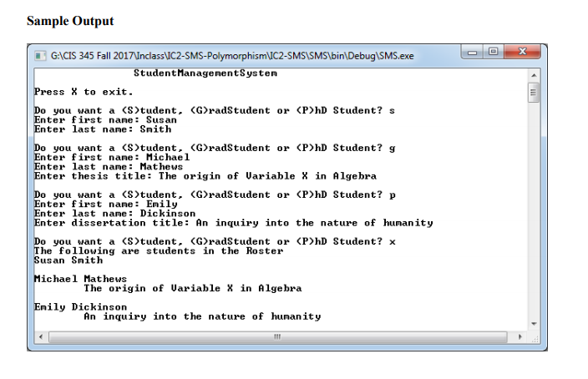Click the student prompt line answered with 'p'
This screenshot has height=379, width=588.
[x=215, y=195]
